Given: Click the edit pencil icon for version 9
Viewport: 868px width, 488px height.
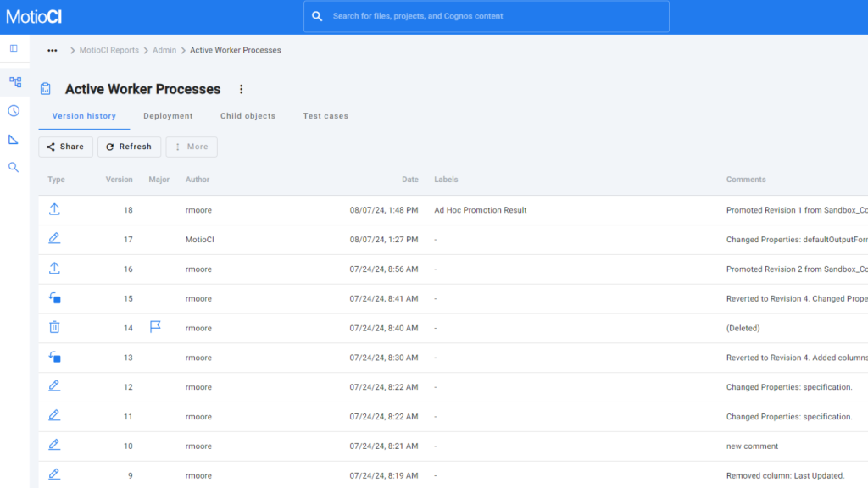Looking at the screenshot, I should [x=54, y=474].
